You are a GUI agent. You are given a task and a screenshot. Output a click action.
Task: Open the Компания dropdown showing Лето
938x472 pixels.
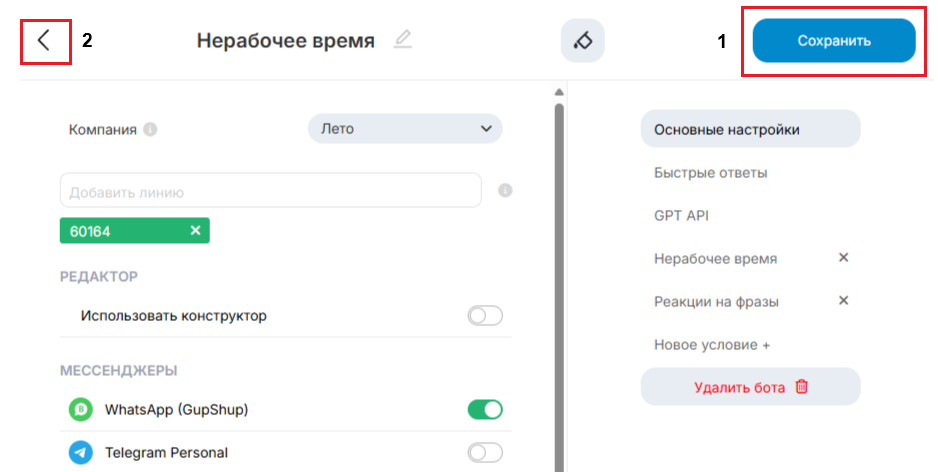point(405,129)
